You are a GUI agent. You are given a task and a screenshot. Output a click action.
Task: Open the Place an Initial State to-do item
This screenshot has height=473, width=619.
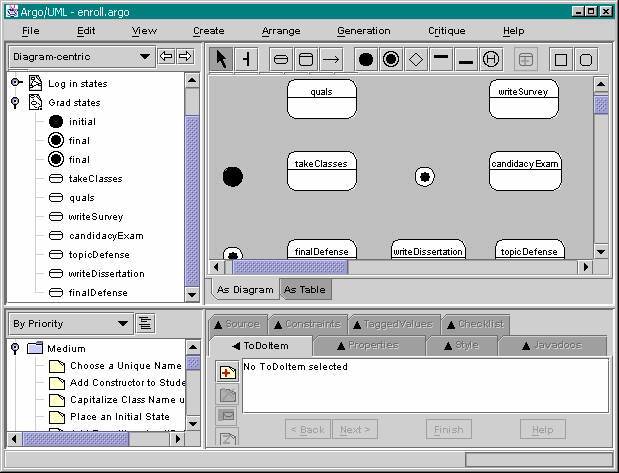(x=120, y=417)
